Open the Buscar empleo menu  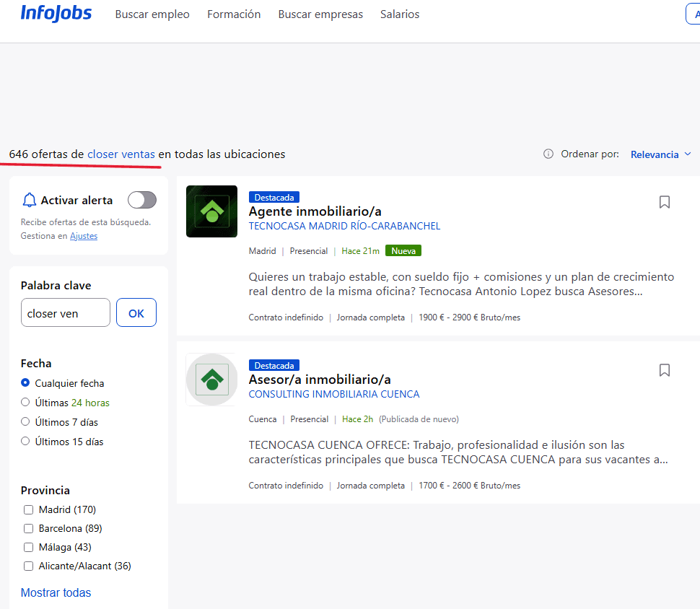(x=152, y=14)
